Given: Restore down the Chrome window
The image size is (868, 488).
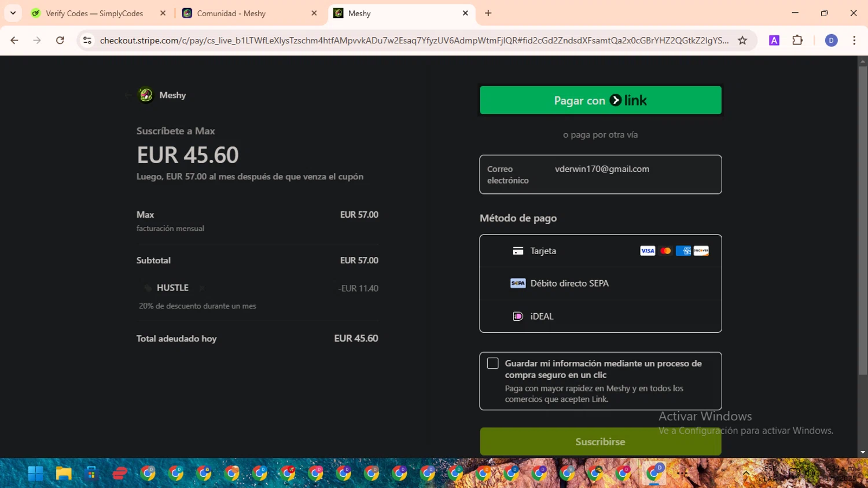Looking at the screenshot, I should coord(824,13).
